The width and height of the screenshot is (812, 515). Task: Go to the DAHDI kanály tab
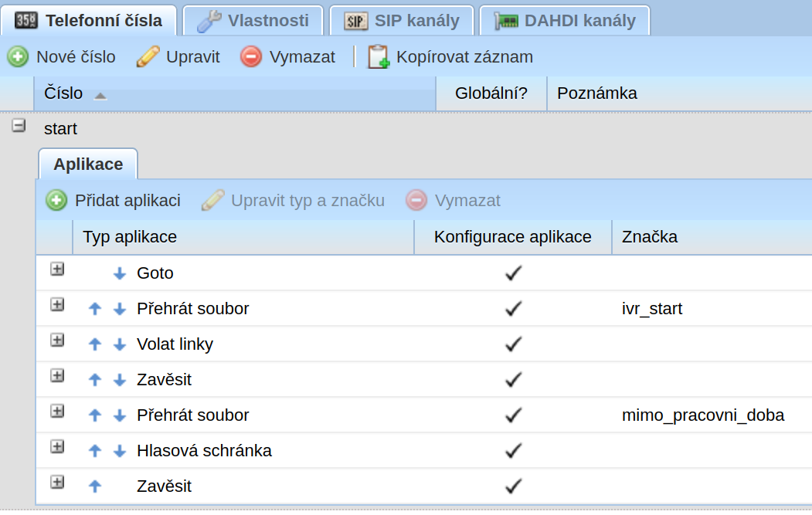point(565,21)
